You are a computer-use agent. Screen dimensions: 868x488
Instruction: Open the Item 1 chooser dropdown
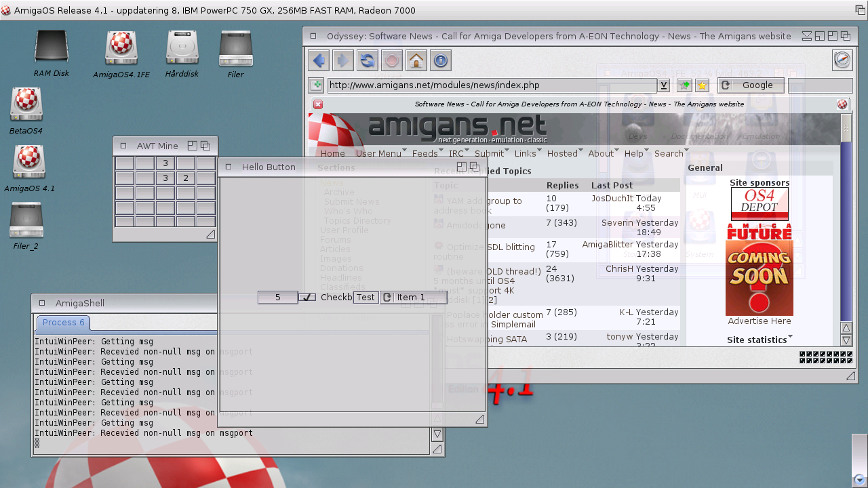tap(413, 298)
